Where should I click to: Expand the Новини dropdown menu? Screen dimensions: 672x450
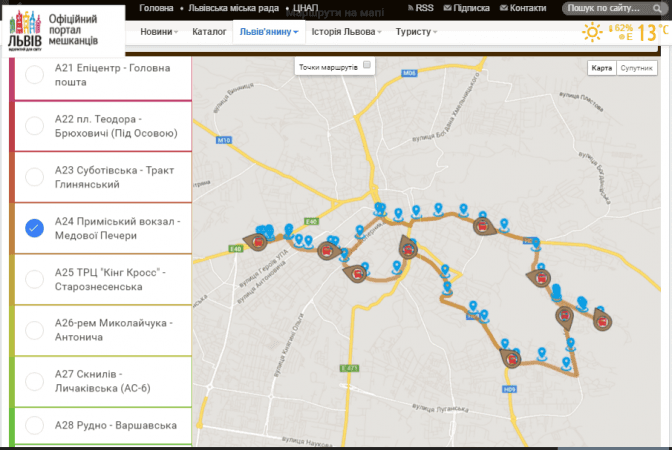[159, 32]
